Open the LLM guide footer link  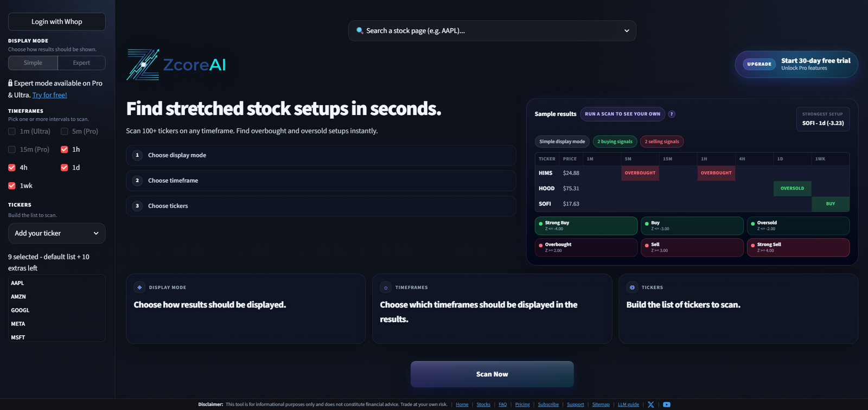tap(628, 405)
